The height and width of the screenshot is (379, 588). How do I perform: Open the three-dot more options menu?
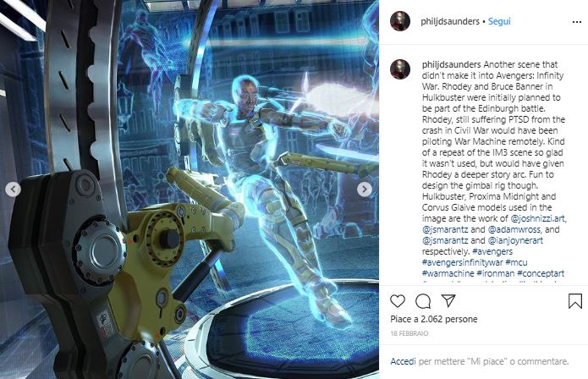click(577, 22)
